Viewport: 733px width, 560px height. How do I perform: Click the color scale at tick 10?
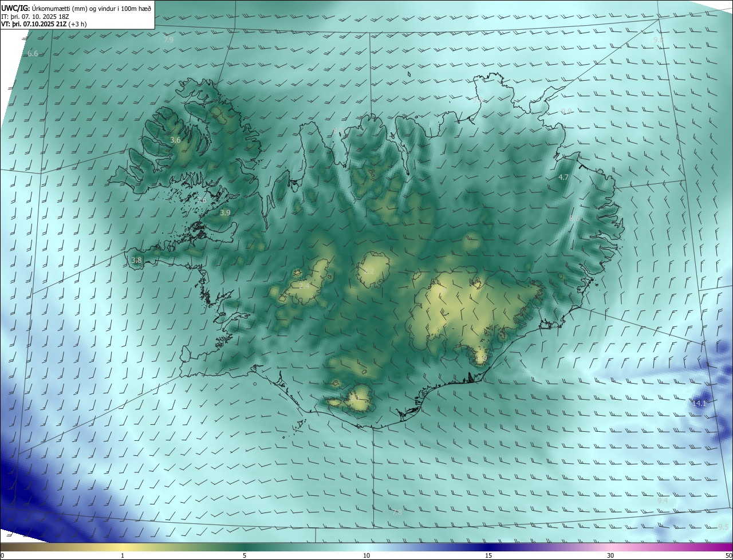(366, 555)
